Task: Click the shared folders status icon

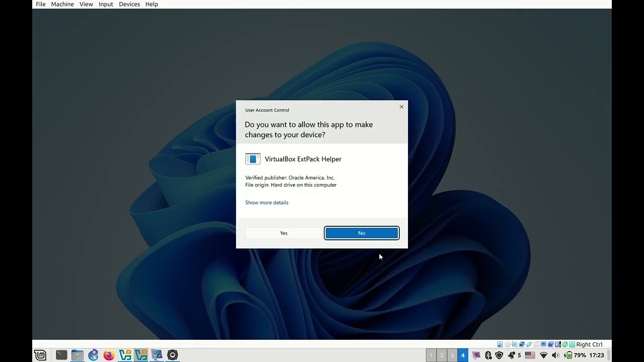Action: 536,344
